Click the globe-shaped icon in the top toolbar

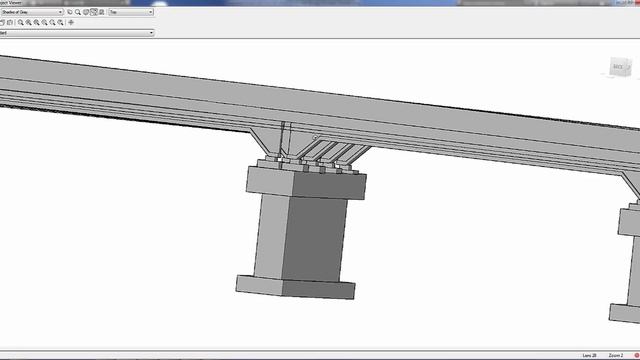tap(86, 12)
